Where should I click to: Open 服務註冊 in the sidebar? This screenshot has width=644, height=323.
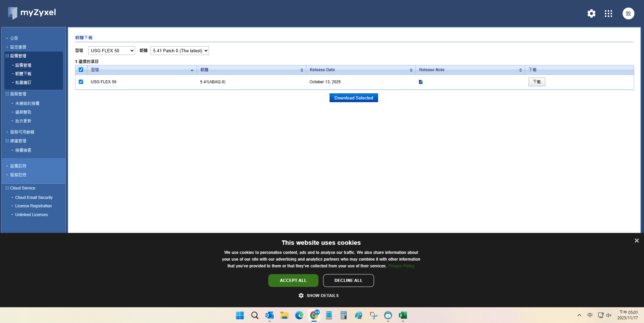[x=18, y=175]
